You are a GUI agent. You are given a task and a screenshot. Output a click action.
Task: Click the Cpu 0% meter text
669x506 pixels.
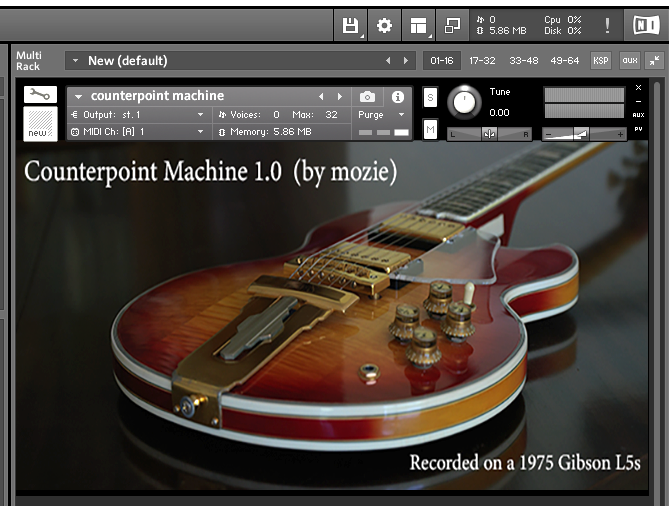pyautogui.click(x=562, y=20)
